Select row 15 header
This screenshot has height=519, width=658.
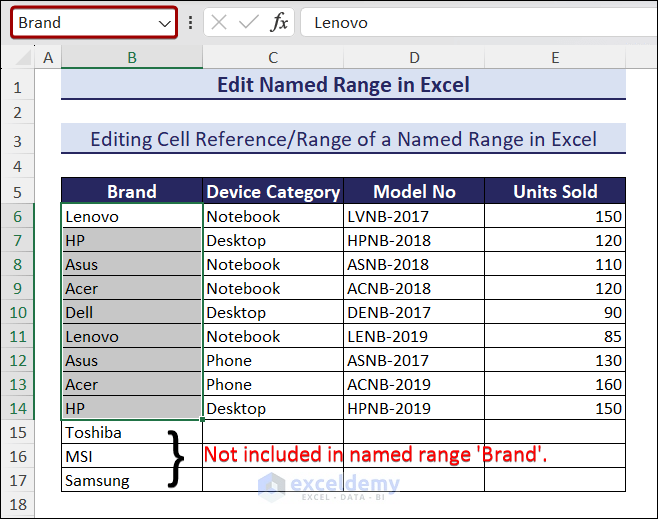[x=17, y=432]
